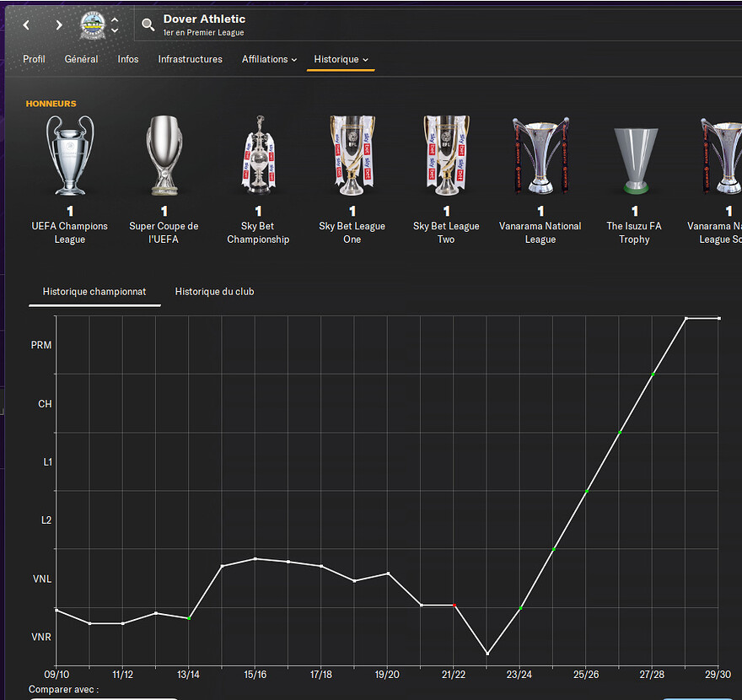
Task: Select the UEFA Champions League trophy
Action: (70, 156)
